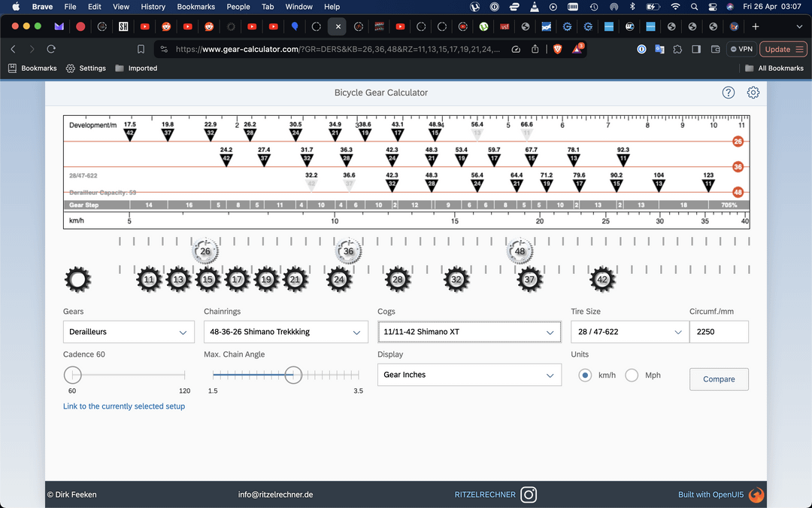
Task: Select the 42-tooth cog sprocket
Action: click(x=602, y=279)
